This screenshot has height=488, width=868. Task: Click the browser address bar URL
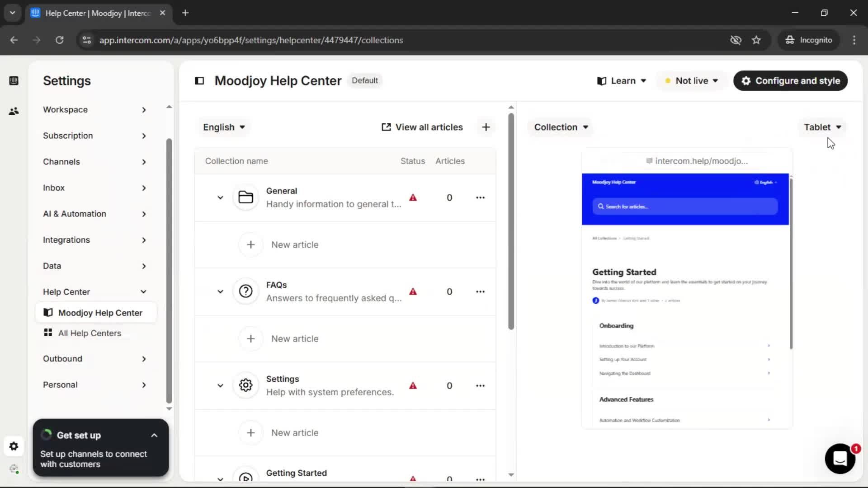pyautogui.click(x=251, y=40)
